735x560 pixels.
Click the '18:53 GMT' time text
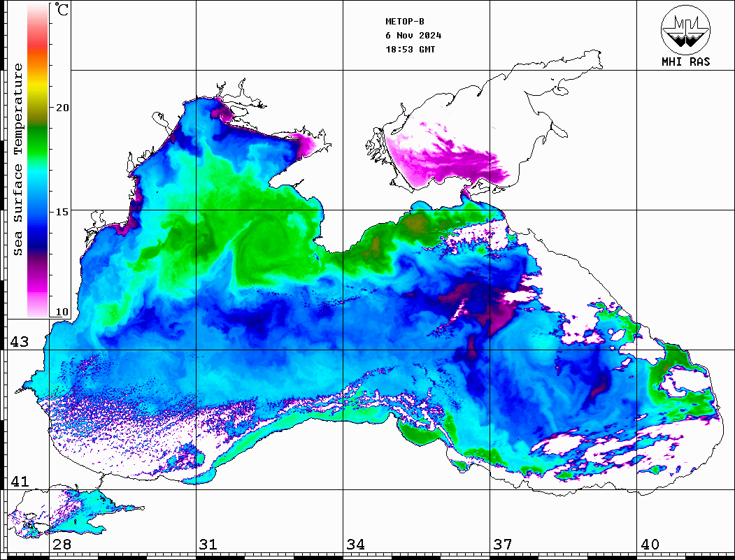[410, 49]
